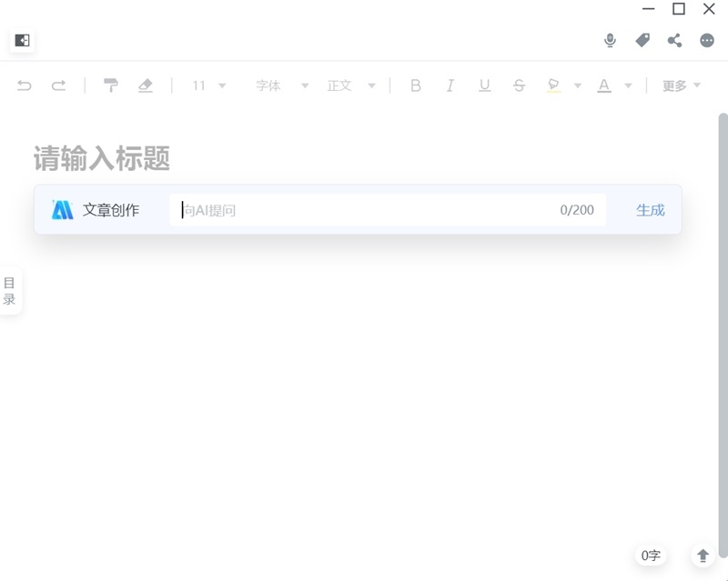
Task: Expand highlight color options arrow
Action: [x=578, y=85]
